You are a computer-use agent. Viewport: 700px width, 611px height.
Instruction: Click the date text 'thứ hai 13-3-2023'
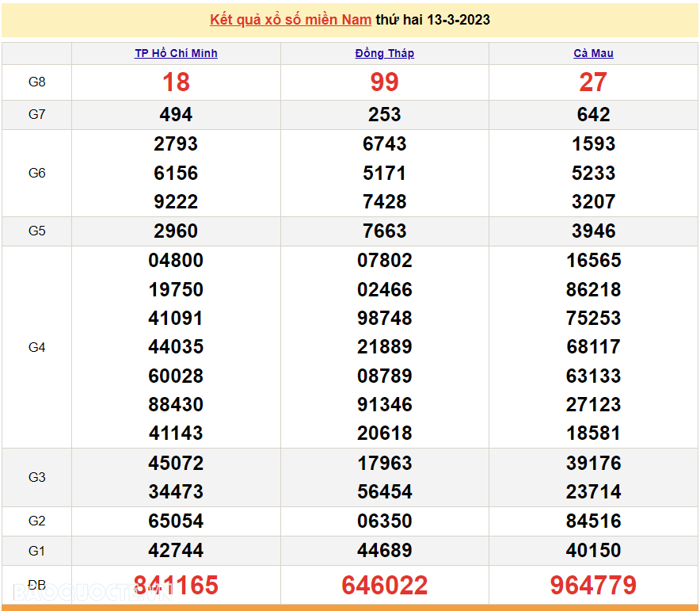432,20
